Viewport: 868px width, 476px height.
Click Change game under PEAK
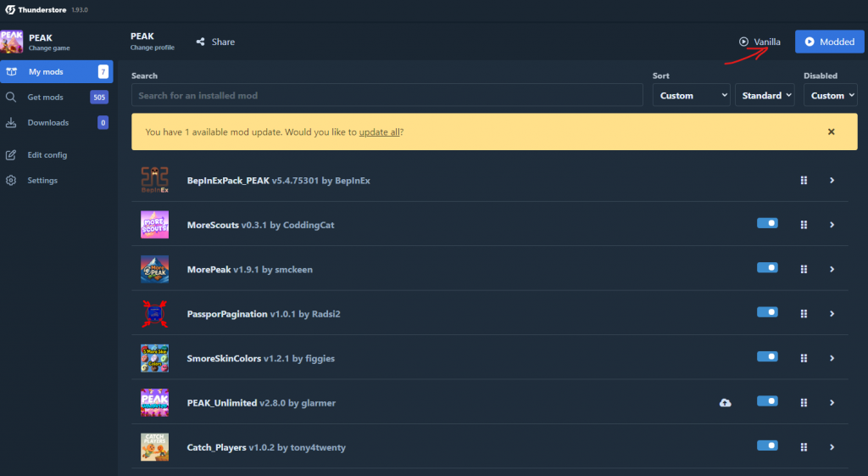pos(49,48)
